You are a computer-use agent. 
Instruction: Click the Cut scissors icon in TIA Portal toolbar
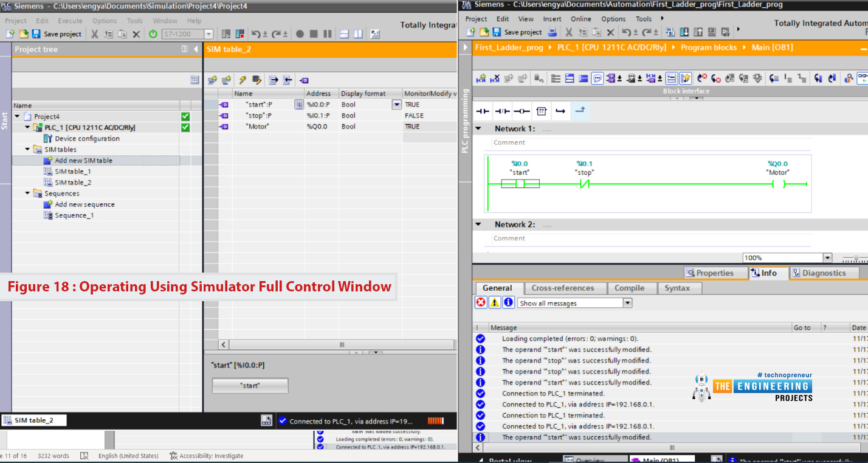pyautogui.click(x=569, y=32)
